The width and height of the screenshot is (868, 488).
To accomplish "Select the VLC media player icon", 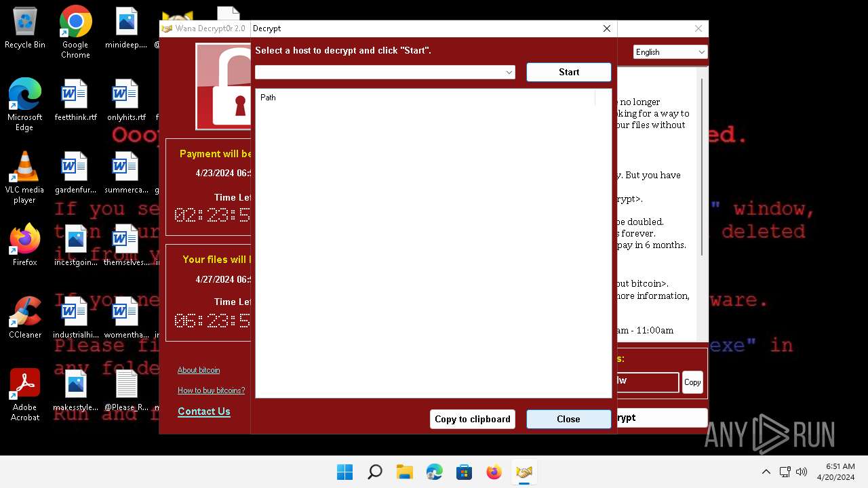I will coord(25,178).
